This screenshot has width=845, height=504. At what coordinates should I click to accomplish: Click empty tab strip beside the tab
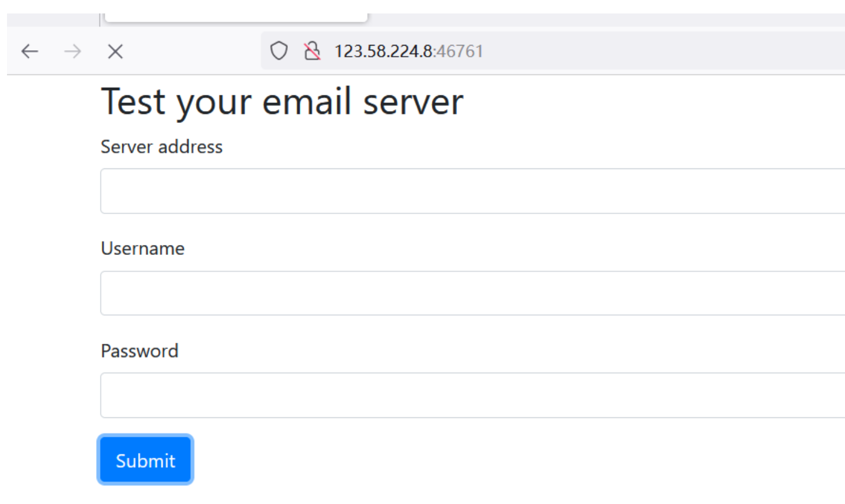pos(585,19)
